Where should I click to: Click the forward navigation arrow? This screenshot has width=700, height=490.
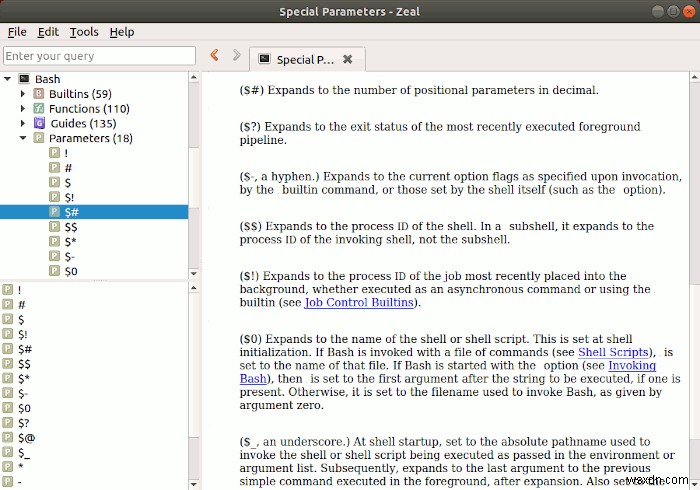(237, 55)
